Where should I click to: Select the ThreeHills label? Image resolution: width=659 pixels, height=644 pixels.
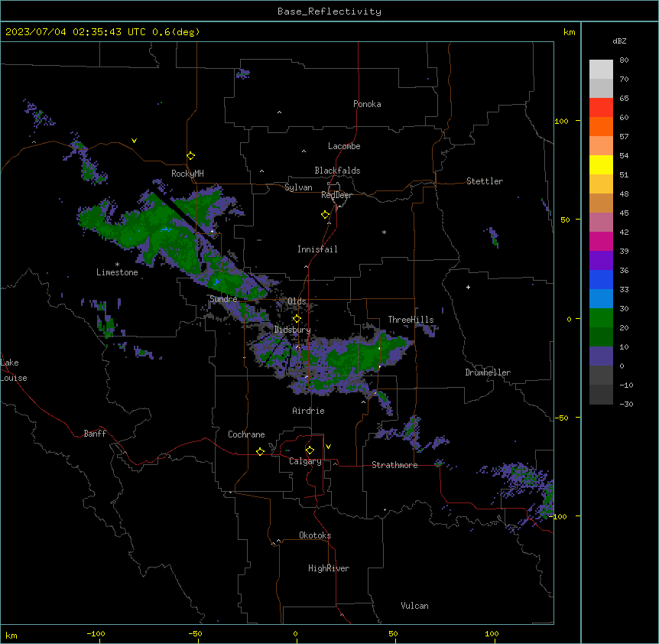[411, 320]
